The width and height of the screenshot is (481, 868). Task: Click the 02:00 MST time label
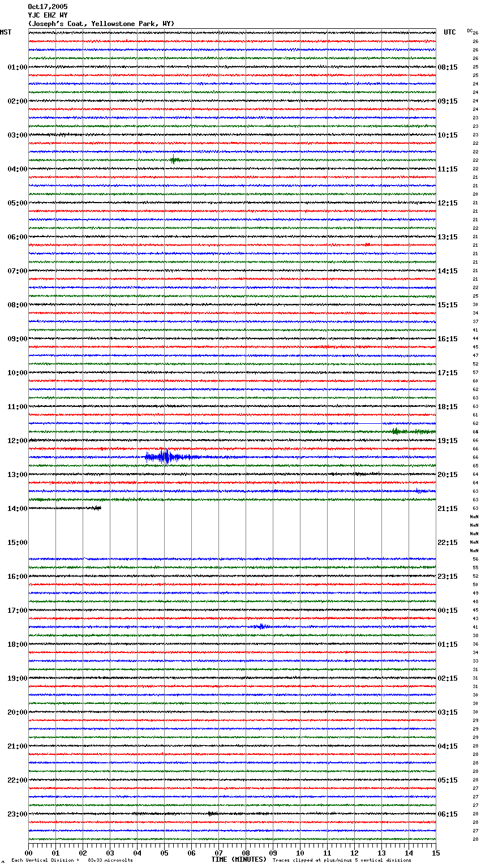coord(18,101)
